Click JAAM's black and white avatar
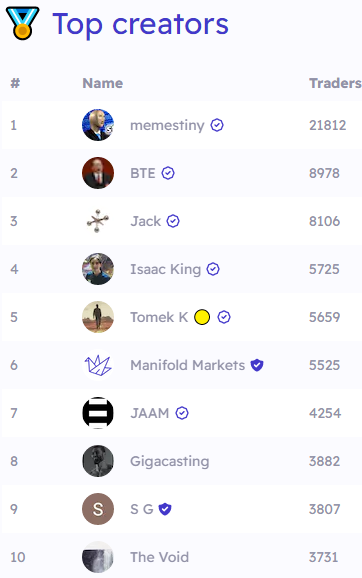362x578 pixels. [98, 413]
